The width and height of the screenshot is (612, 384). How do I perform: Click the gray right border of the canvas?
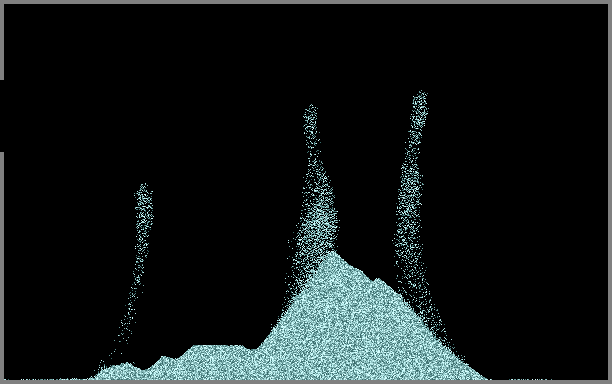pyautogui.click(x=610, y=192)
